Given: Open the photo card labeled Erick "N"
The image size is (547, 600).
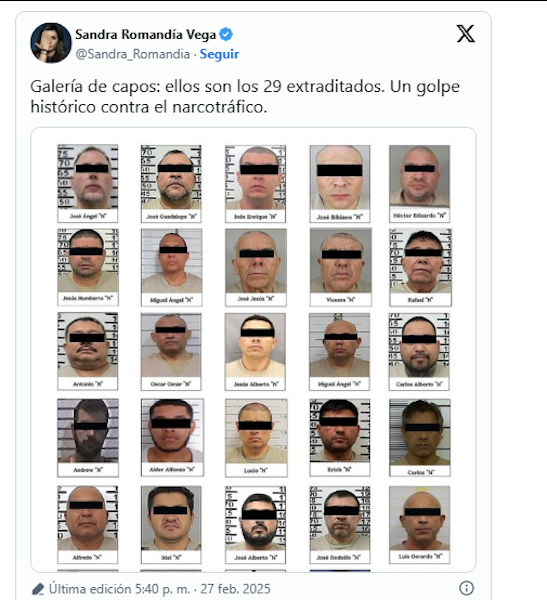Looking at the screenshot, I should tap(340, 437).
